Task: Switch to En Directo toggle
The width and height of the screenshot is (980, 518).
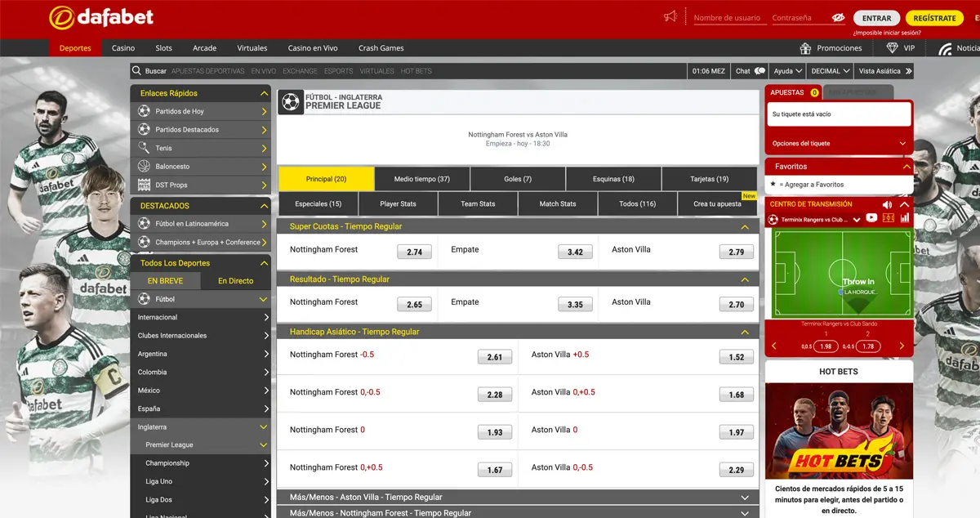Action: [x=235, y=281]
